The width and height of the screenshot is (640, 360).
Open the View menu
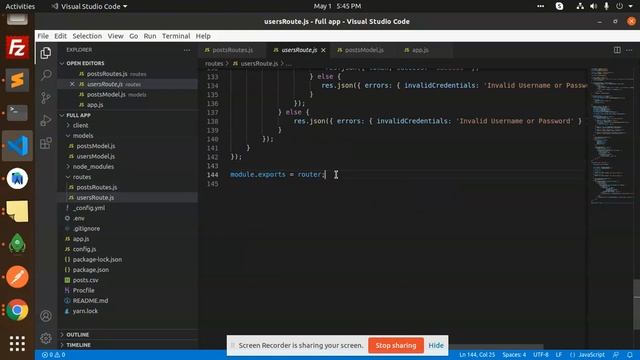point(116,36)
